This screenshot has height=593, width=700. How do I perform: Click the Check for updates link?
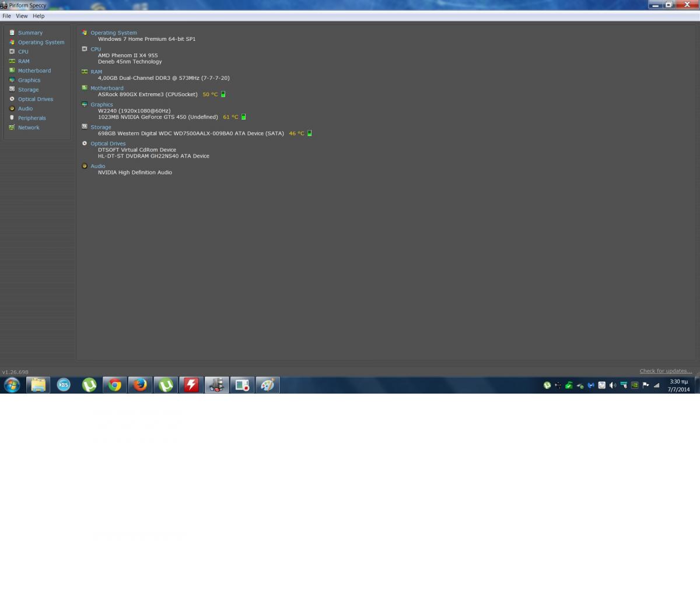point(666,371)
